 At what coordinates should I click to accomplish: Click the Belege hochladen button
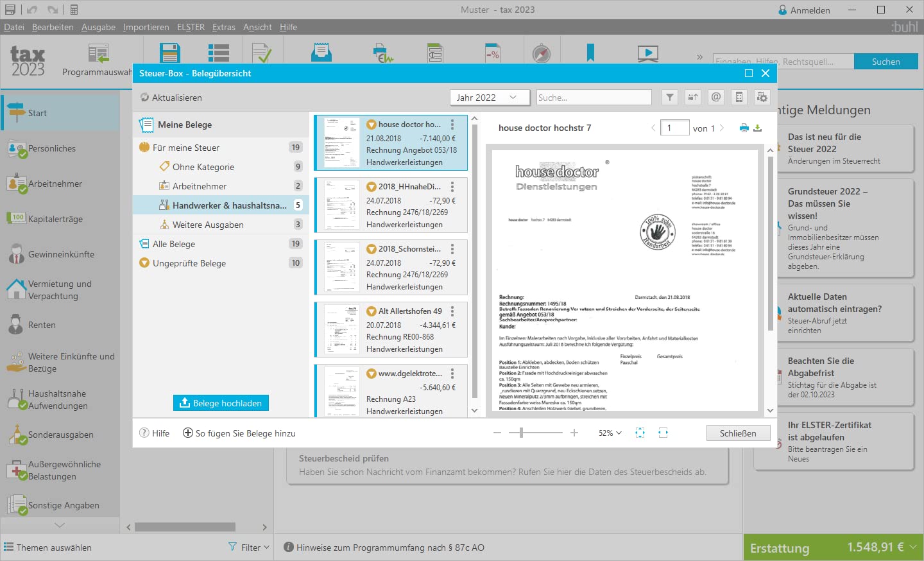coord(221,403)
